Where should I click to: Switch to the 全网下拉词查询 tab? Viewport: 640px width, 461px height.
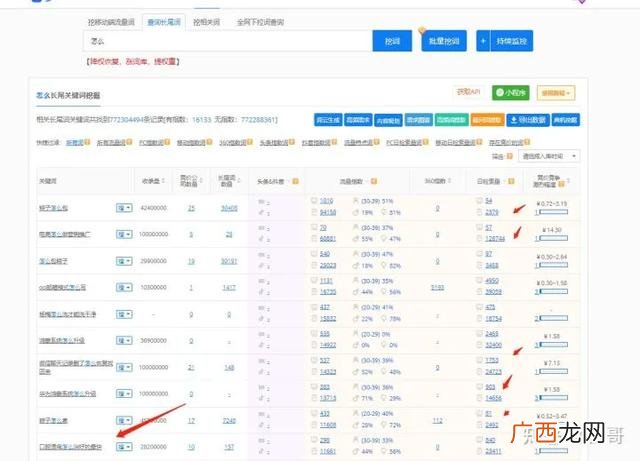(260, 22)
